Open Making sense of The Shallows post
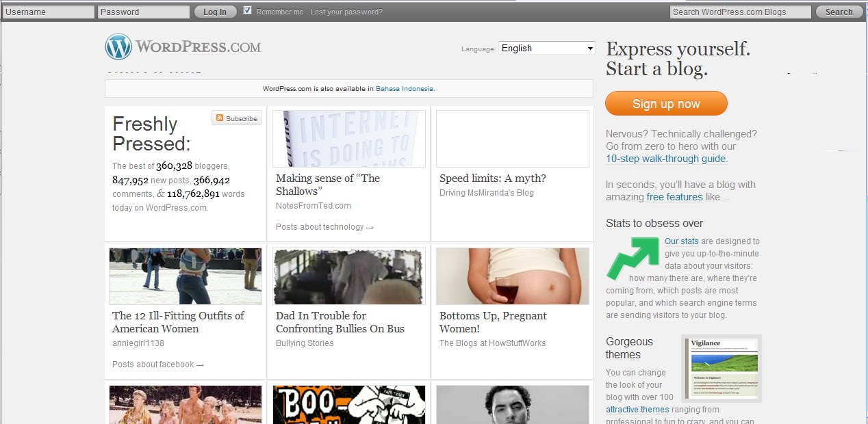 (x=328, y=185)
